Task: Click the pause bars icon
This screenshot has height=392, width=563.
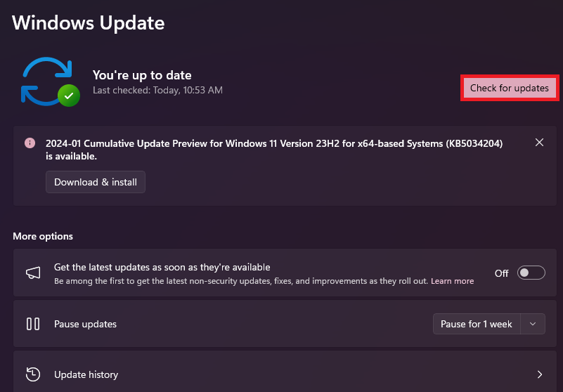Action: coord(33,324)
